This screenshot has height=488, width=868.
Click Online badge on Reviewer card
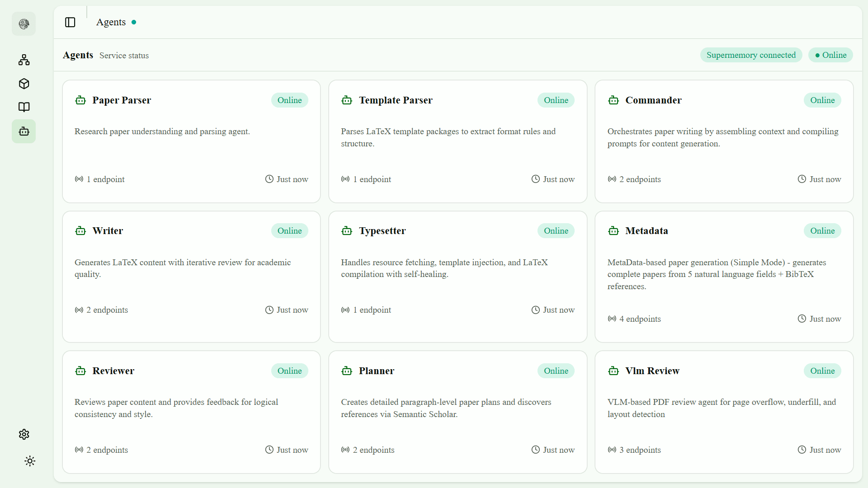tap(289, 371)
